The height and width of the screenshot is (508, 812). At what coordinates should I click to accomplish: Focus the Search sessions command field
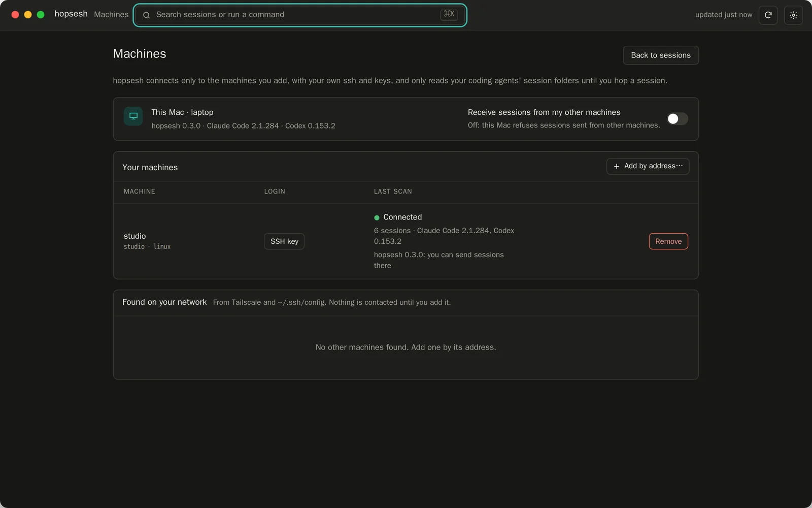[300, 15]
